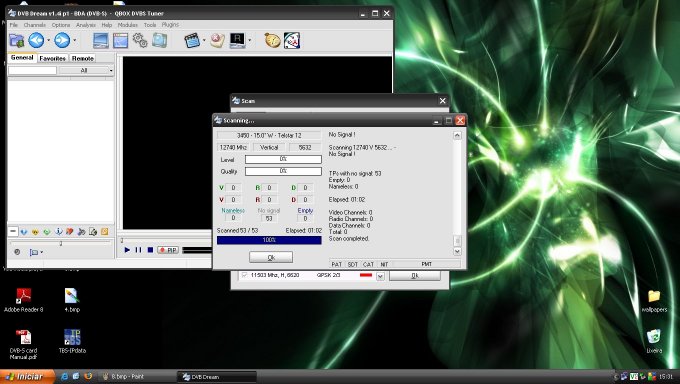Click the Pause button under video
The height and width of the screenshot is (384, 680).
click(x=138, y=250)
